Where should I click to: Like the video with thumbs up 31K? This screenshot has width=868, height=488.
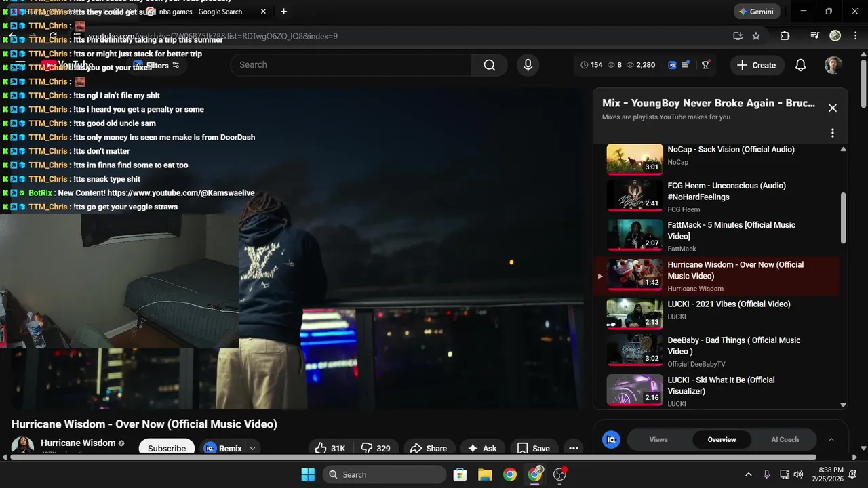330,448
